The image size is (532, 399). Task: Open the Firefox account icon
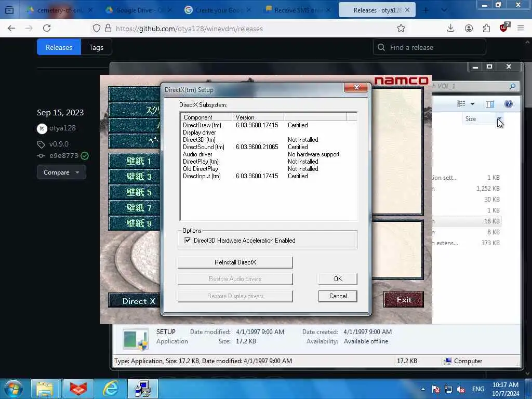point(469,28)
